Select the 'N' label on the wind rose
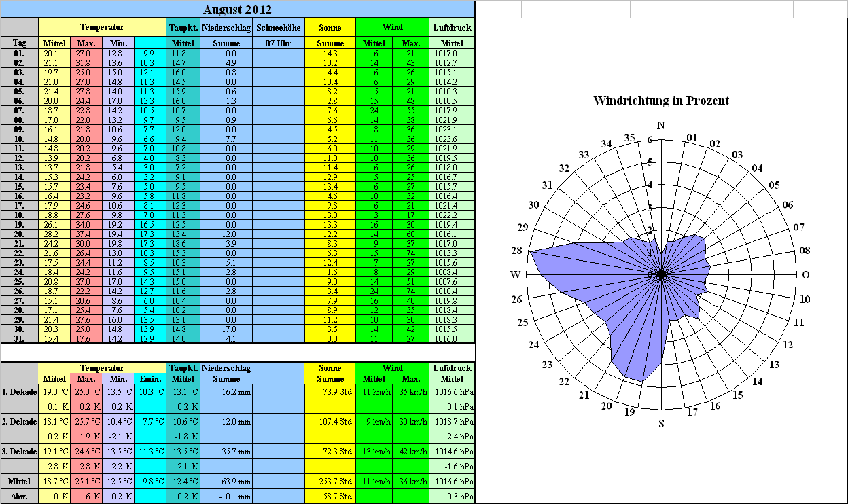Screen dimensions: 848x504 661,125
